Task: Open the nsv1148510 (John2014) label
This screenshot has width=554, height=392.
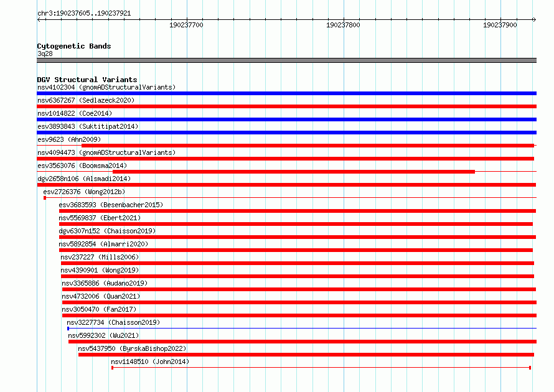Action: (150, 362)
